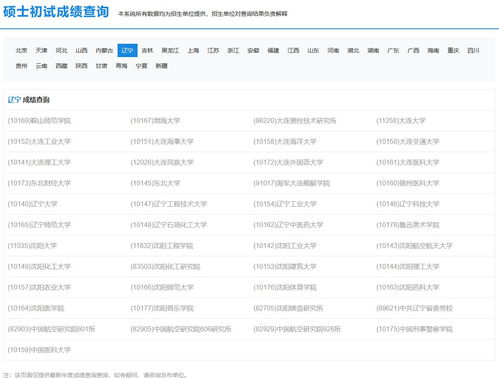Select the 新疆 province tab
Screen dimensions: 499x378
pyautogui.click(x=161, y=66)
